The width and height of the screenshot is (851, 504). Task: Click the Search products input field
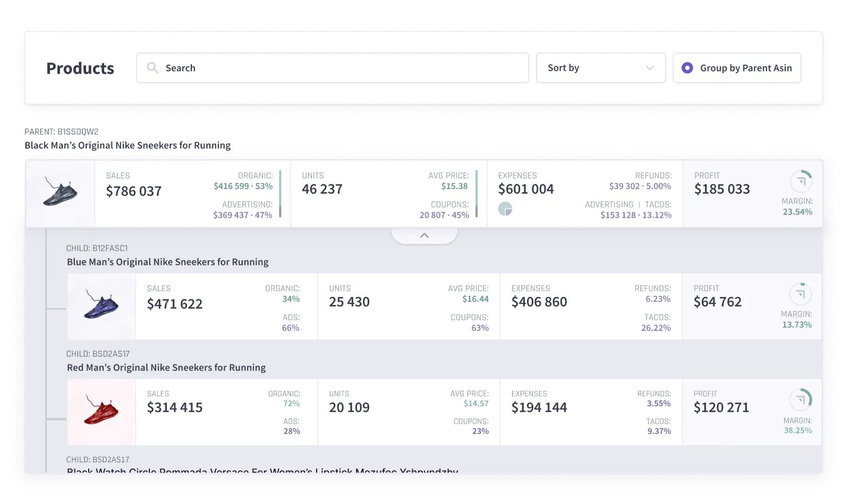[333, 68]
